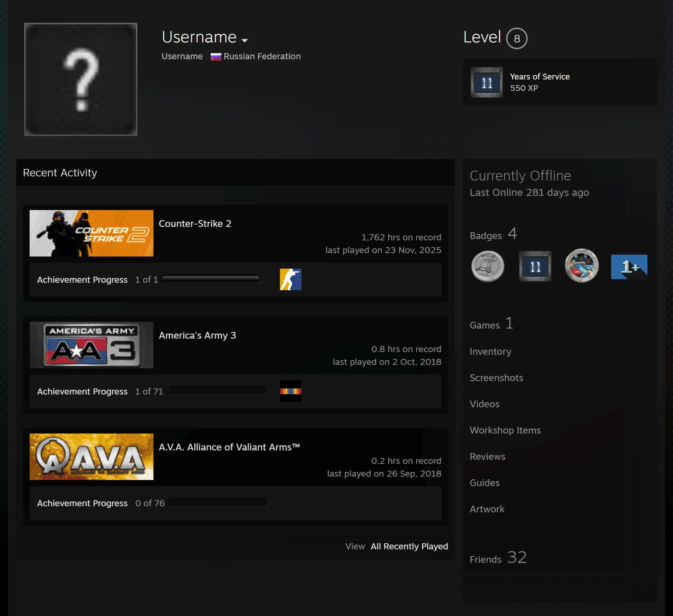Image resolution: width=673 pixels, height=616 pixels.
Task: Open the Games 1 link
Action: [x=491, y=324]
